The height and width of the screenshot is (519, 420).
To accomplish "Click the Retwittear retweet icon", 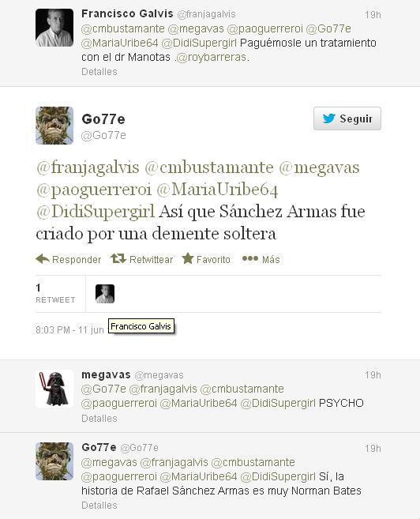I will point(118,258).
